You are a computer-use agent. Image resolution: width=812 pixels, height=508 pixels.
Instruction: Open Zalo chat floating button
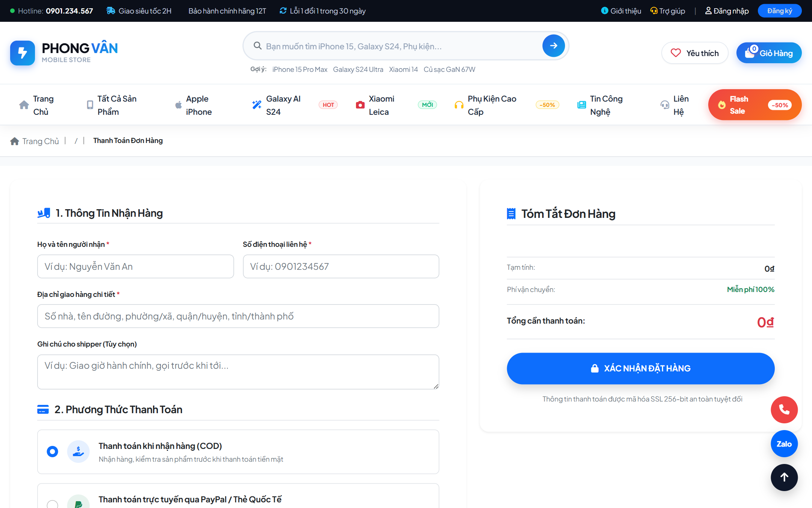pos(784,444)
